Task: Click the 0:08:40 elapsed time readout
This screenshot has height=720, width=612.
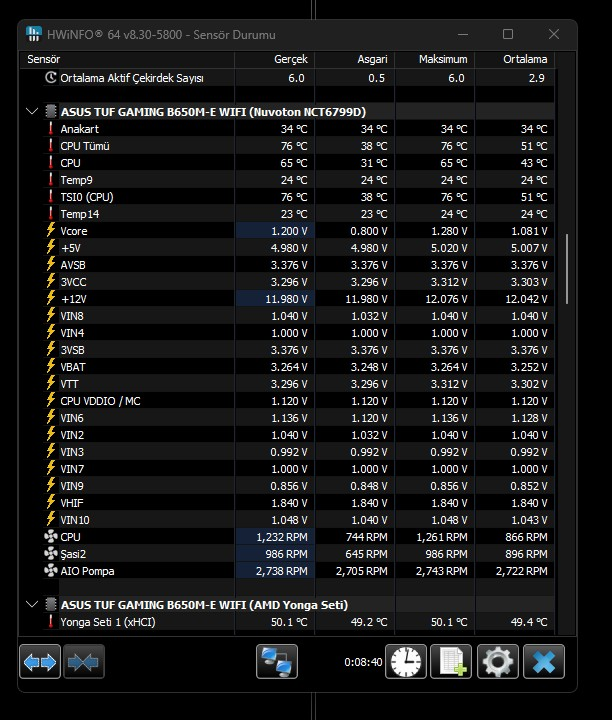Action: pyautogui.click(x=363, y=662)
